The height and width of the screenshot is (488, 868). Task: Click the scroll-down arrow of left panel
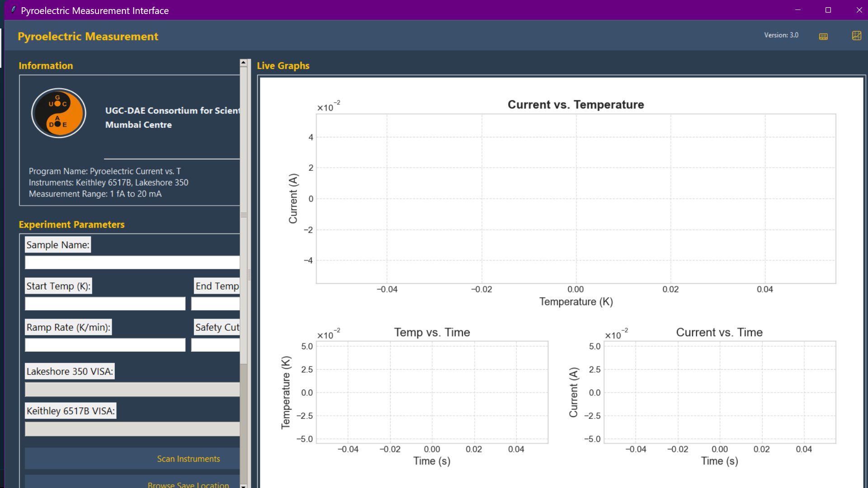244,486
